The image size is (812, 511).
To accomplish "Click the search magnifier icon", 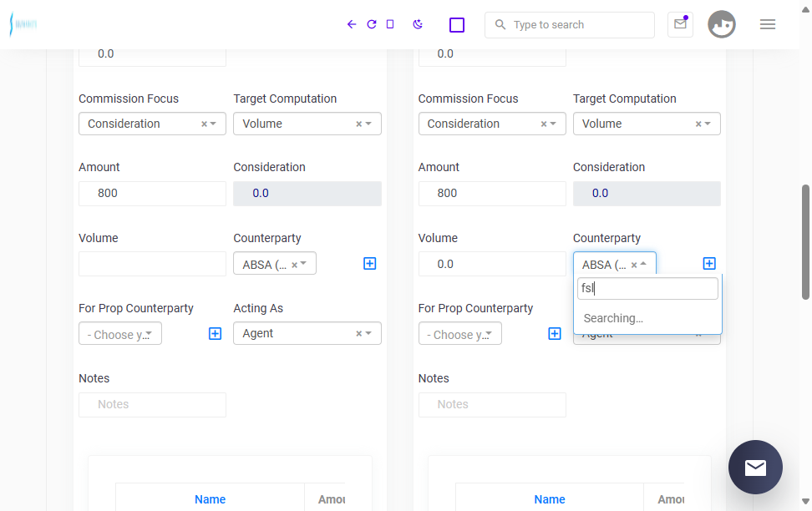I will pos(500,24).
